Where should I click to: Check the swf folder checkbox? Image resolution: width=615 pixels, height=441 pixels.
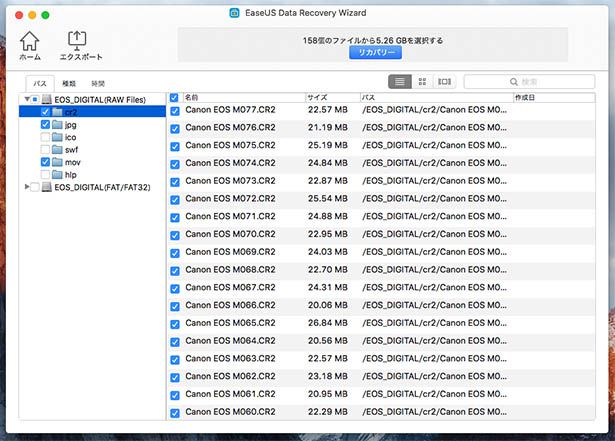[45, 149]
